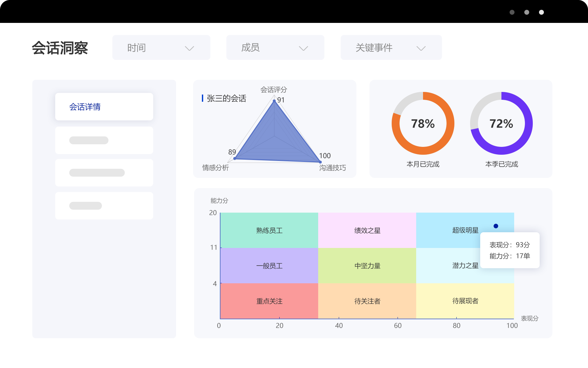Click the 情感分析 radar vertex marked 89

tap(235, 159)
